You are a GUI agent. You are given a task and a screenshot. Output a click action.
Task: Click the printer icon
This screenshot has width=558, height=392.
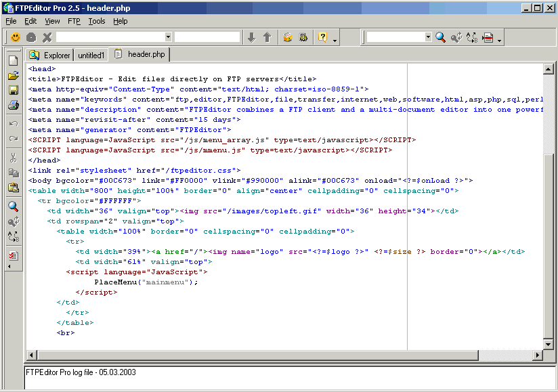click(x=14, y=105)
